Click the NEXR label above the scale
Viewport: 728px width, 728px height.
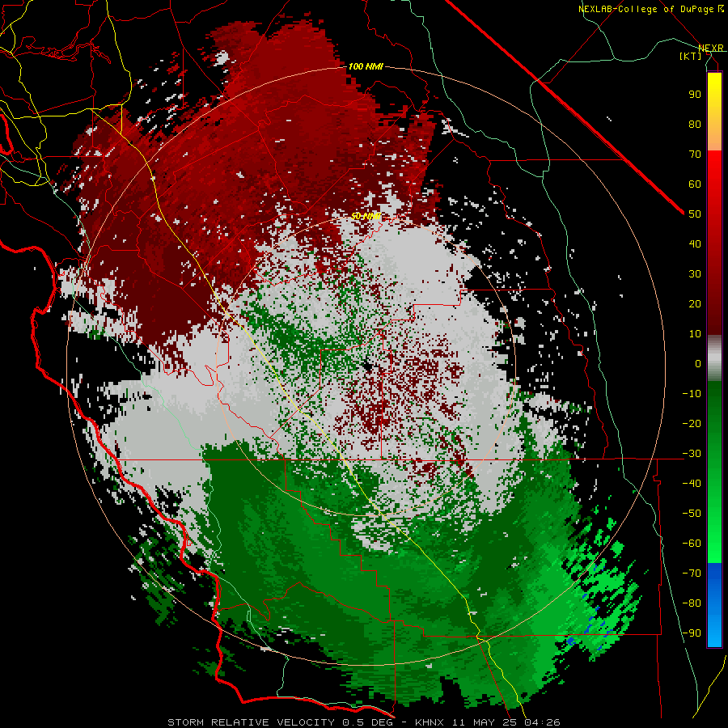(x=710, y=49)
